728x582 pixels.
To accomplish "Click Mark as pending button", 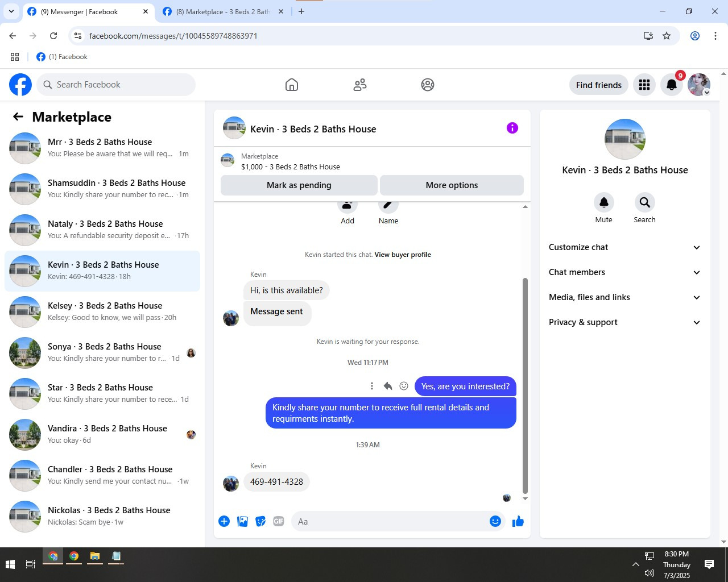I will click(x=299, y=185).
